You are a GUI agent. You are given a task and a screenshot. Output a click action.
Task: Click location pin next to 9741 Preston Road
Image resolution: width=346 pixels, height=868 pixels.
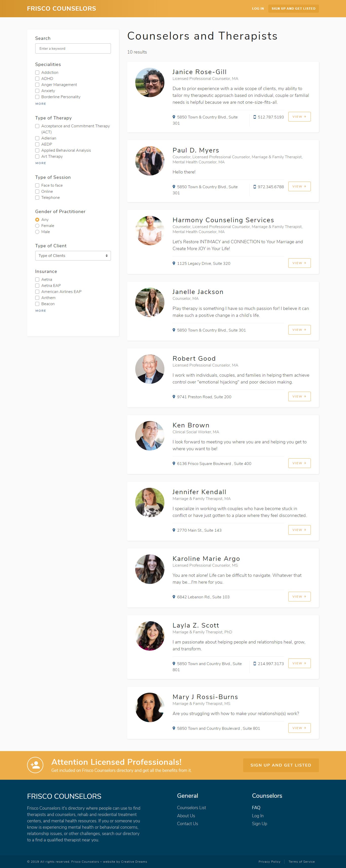(x=174, y=397)
